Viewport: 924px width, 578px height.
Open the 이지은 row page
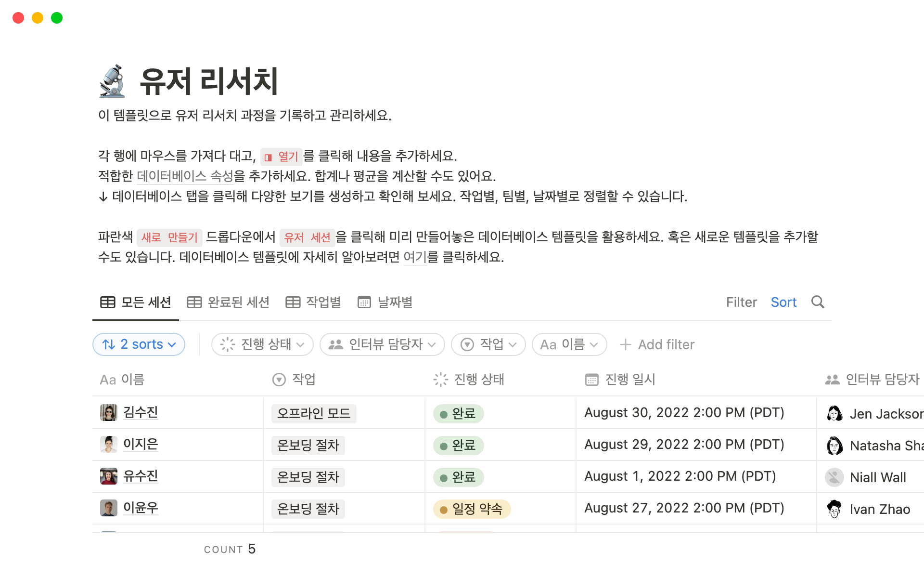[x=141, y=444]
